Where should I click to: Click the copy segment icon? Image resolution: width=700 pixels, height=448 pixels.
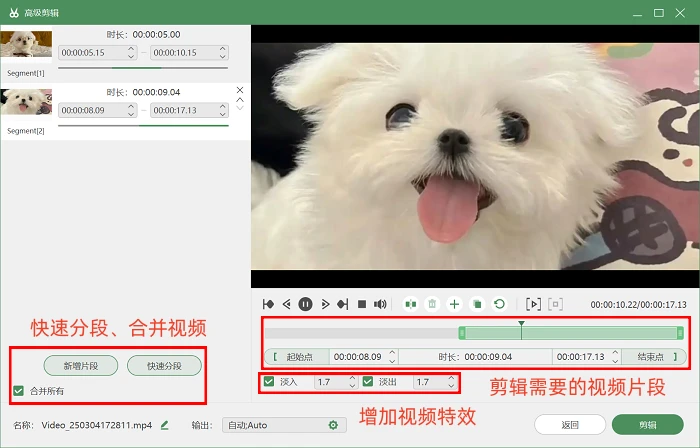[x=477, y=304]
